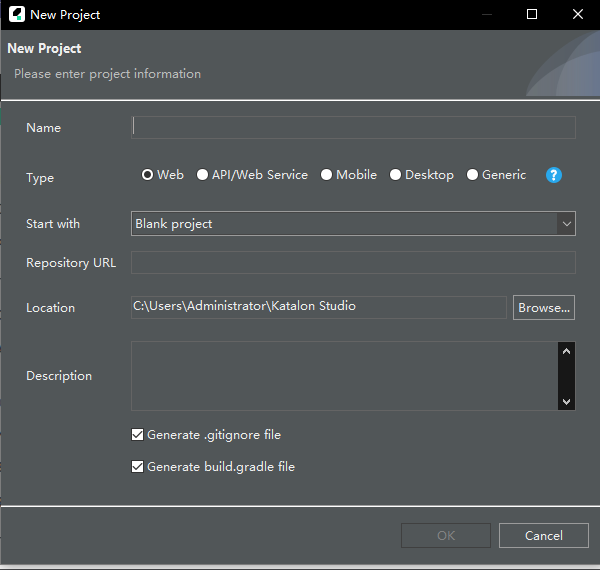The image size is (600, 570).
Task: Open the Start with Blank project dropdown
Action: coord(353,223)
